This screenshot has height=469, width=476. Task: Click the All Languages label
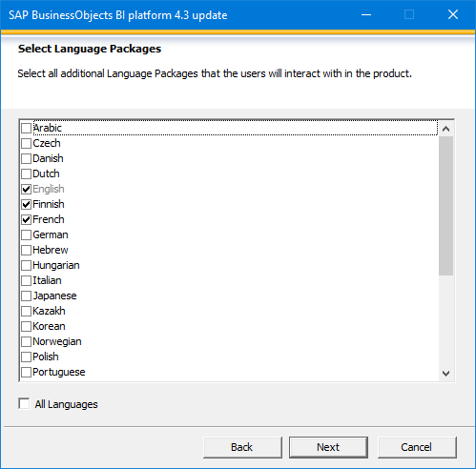tap(66, 404)
